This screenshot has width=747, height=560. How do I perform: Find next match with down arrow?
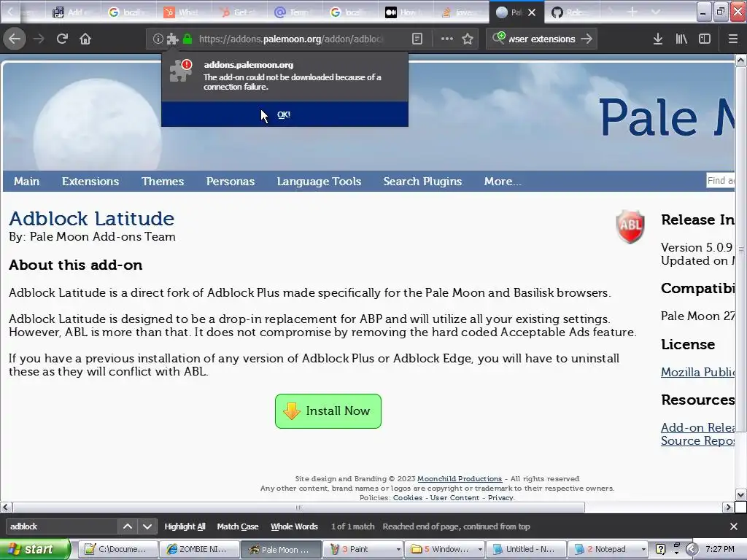[x=147, y=526]
